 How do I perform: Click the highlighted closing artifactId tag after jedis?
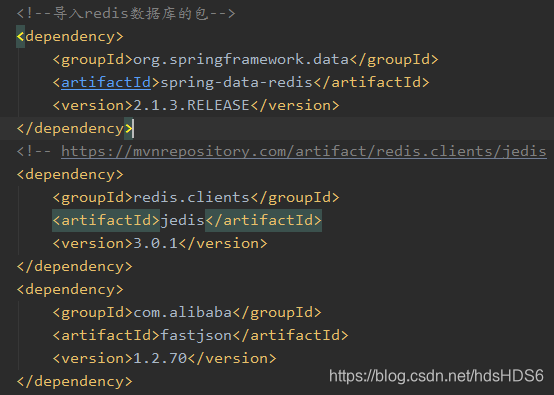click(263, 220)
